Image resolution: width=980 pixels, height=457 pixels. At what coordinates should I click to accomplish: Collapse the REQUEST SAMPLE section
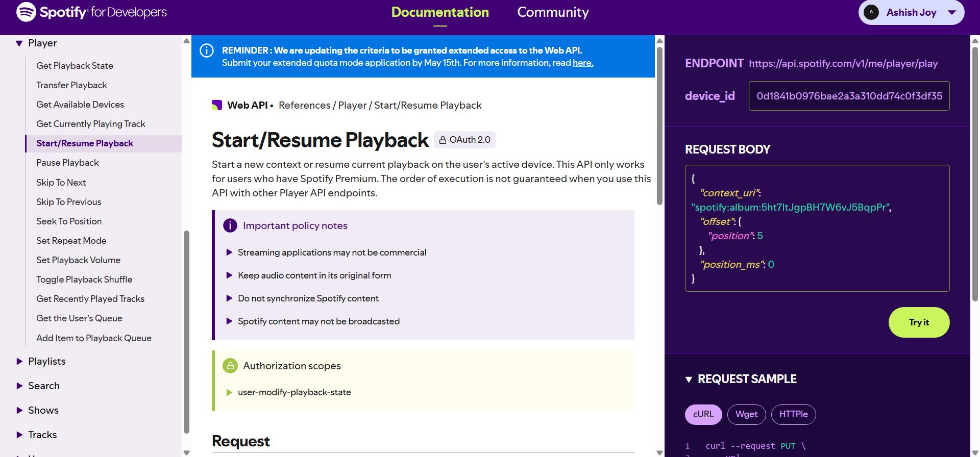tap(689, 379)
